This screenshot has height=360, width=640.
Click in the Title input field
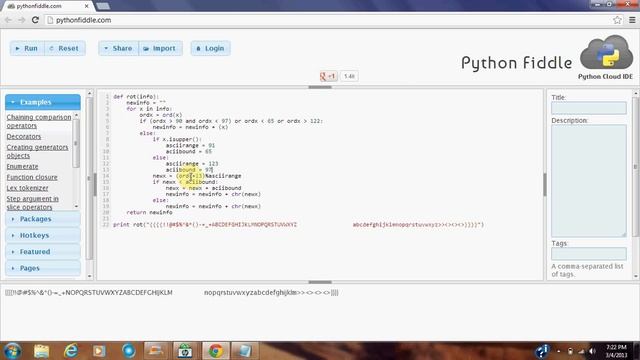point(589,108)
